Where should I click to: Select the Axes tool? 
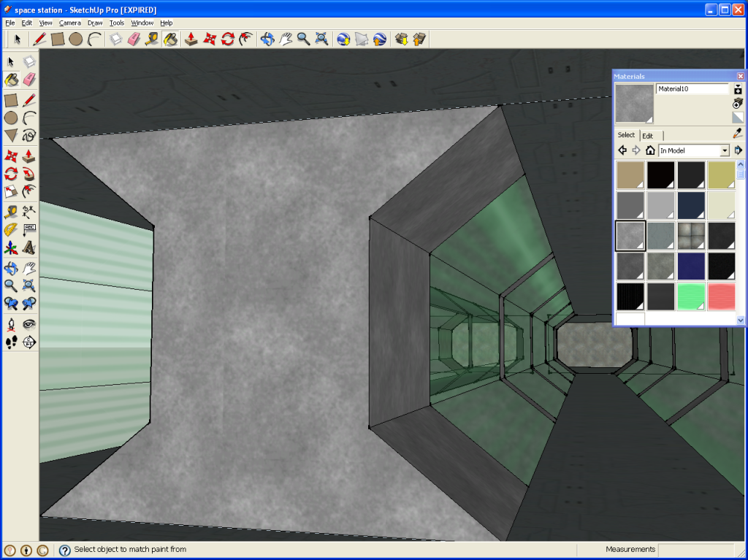click(x=11, y=248)
